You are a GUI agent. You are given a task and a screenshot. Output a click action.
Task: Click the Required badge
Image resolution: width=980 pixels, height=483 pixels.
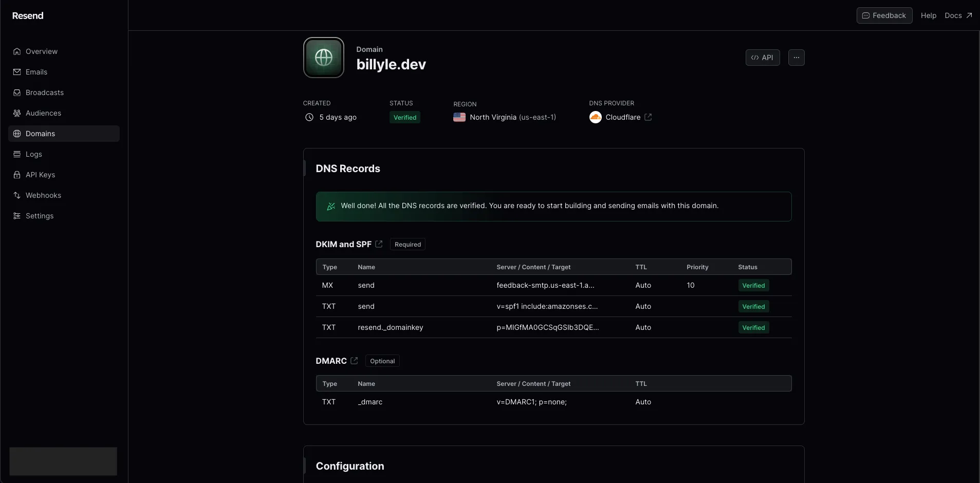tap(408, 244)
